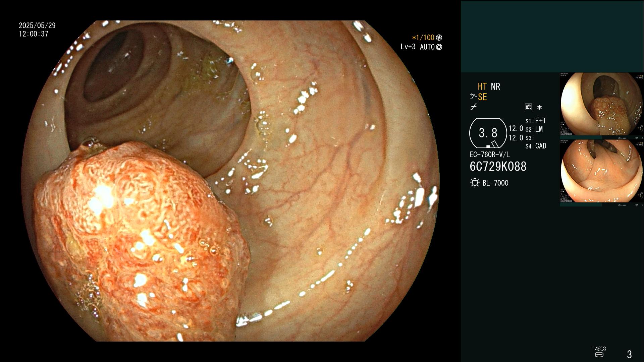Click the edge enhancement curve icon beside SE
The height and width of the screenshot is (362, 644).
tap(473, 97)
